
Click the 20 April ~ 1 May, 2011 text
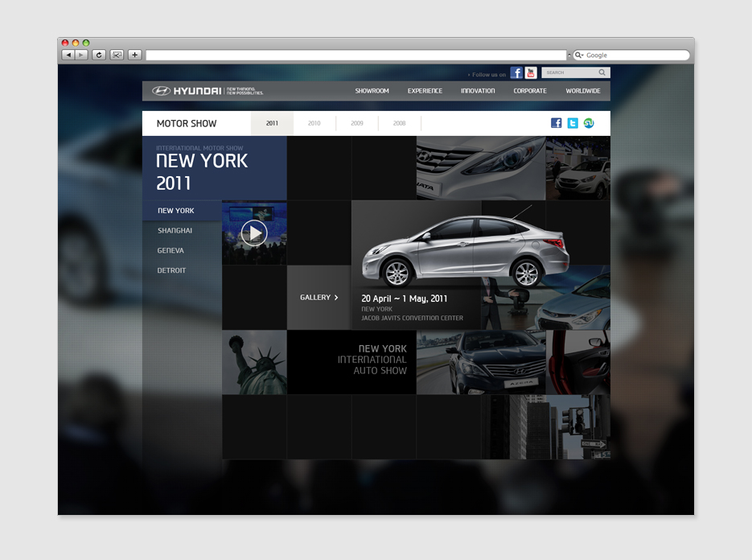pos(405,299)
